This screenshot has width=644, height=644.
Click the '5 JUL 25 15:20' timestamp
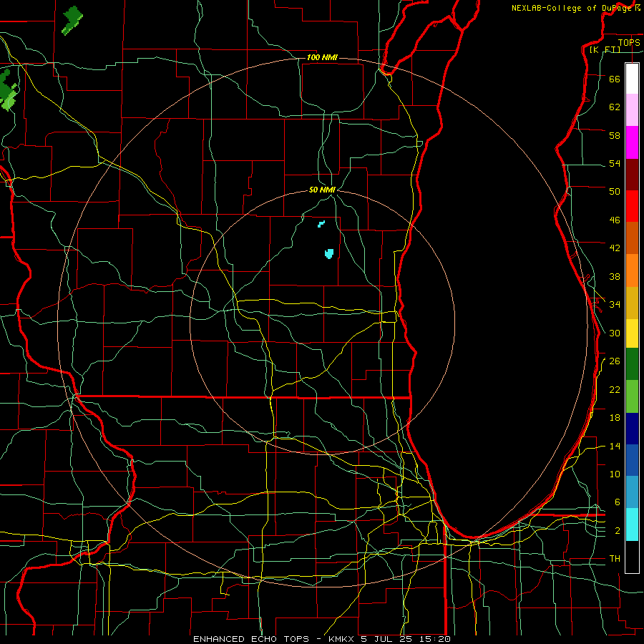click(406, 639)
